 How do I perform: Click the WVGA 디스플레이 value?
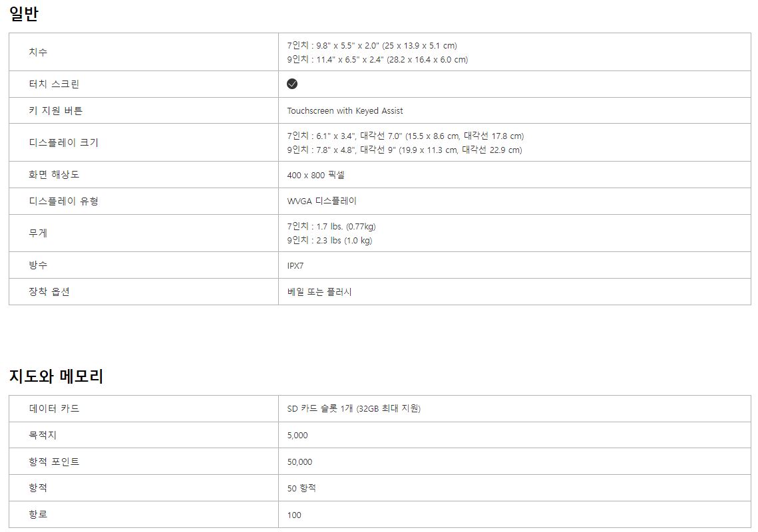[322, 201]
